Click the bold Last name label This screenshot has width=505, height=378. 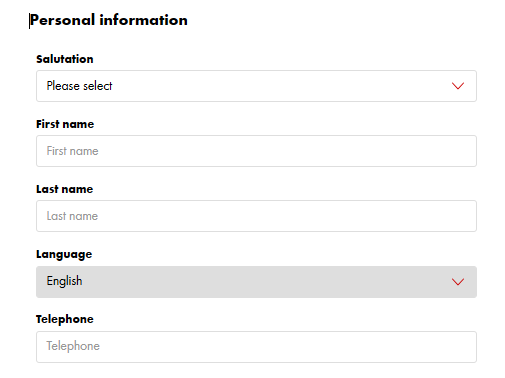65,189
